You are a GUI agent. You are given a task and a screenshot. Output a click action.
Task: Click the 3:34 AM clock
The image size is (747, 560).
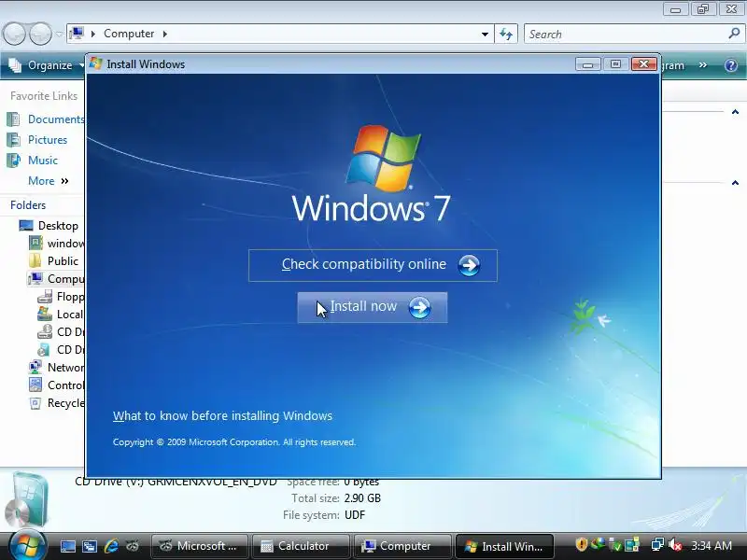coord(712,545)
